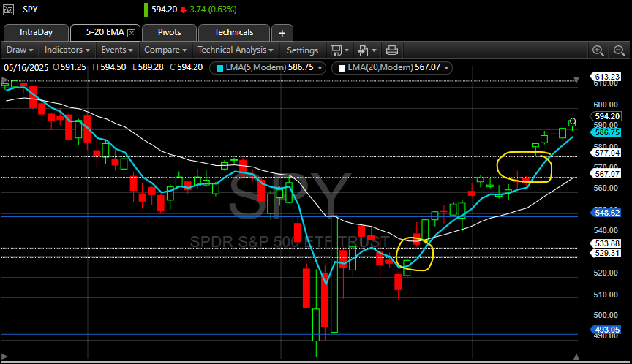632x364 pixels.
Task: Click the 594.20 current price label on axis
Action: pyautogui.click(x=607, y=116)
